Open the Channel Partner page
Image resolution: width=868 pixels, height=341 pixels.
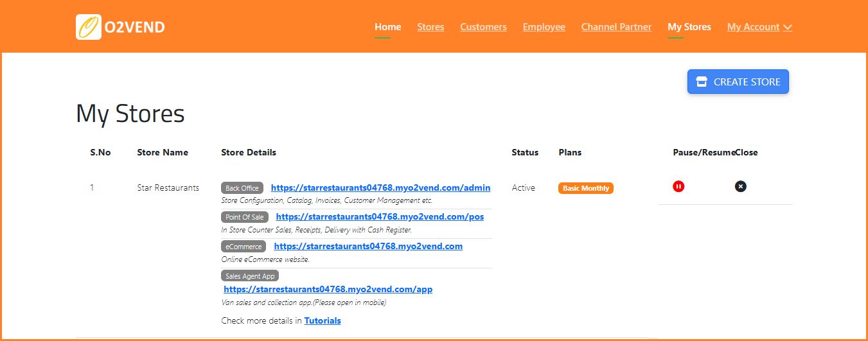616,27
